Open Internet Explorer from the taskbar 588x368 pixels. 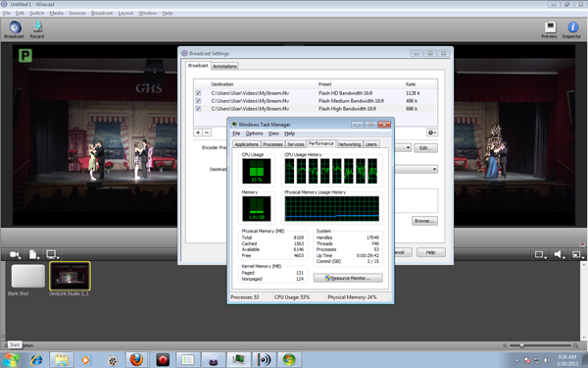(x=36, y=360)
